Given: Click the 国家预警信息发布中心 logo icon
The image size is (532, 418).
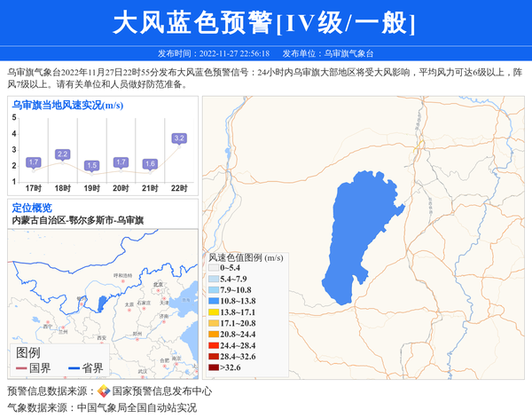Looking at the screenshot, I should tap(104, 390).
